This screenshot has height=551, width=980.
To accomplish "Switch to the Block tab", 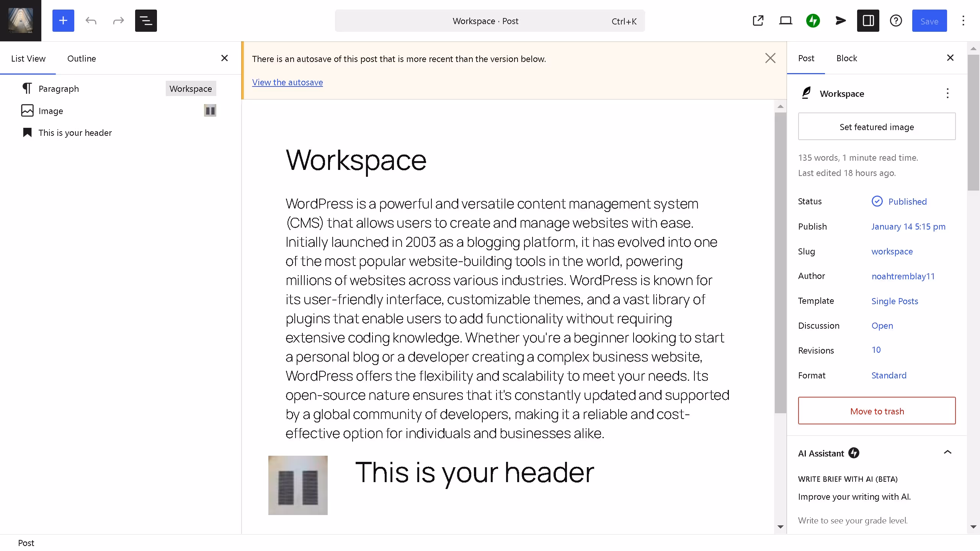I will [x=847, y=58].
